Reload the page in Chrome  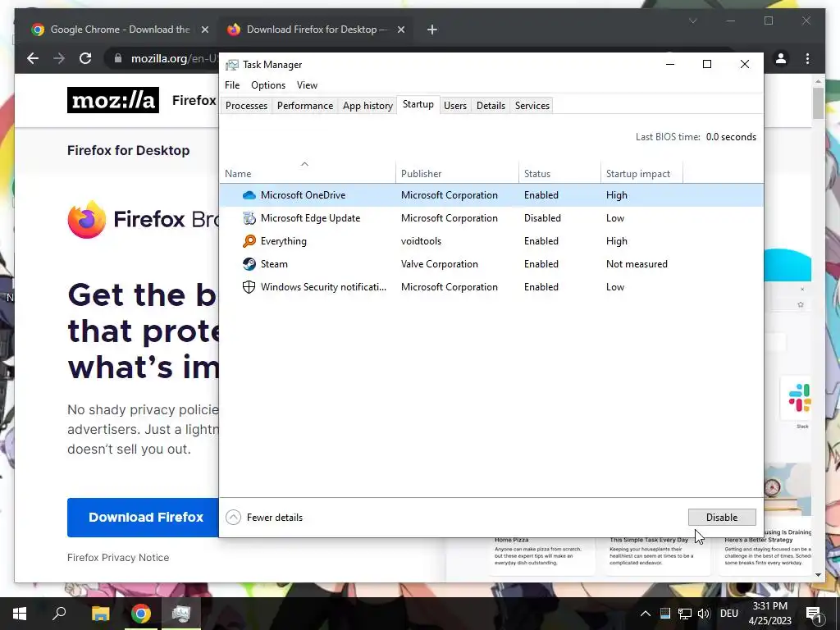point(85,58)
